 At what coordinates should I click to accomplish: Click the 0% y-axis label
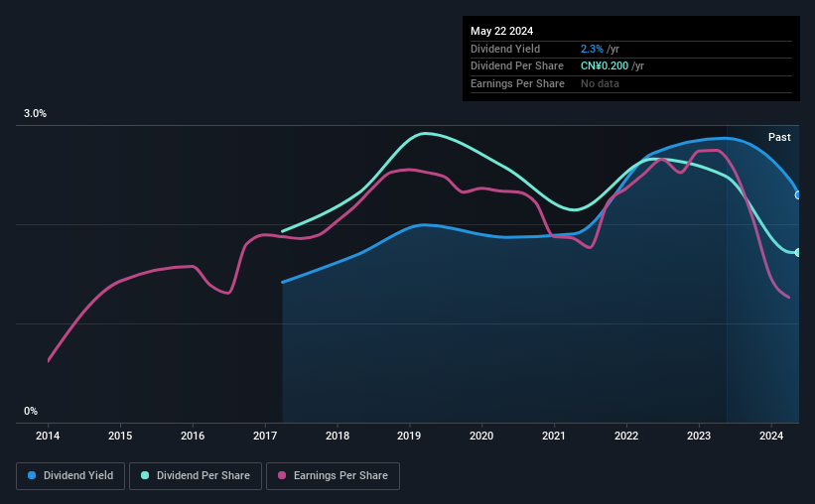coord(31,411)
